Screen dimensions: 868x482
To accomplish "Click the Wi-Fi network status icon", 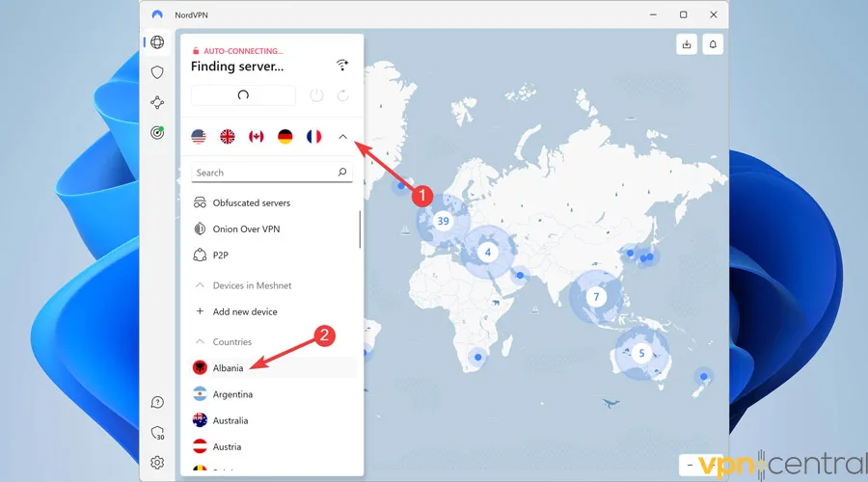I will coord(342,66).
